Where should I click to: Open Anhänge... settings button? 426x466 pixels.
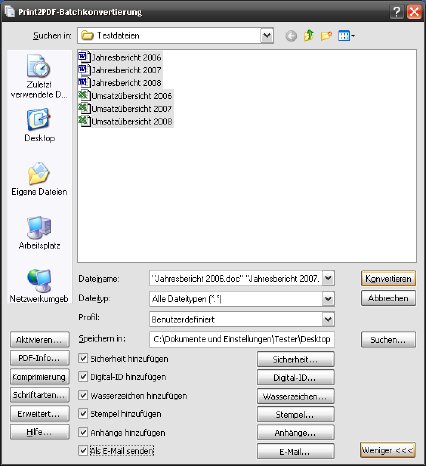295,433
